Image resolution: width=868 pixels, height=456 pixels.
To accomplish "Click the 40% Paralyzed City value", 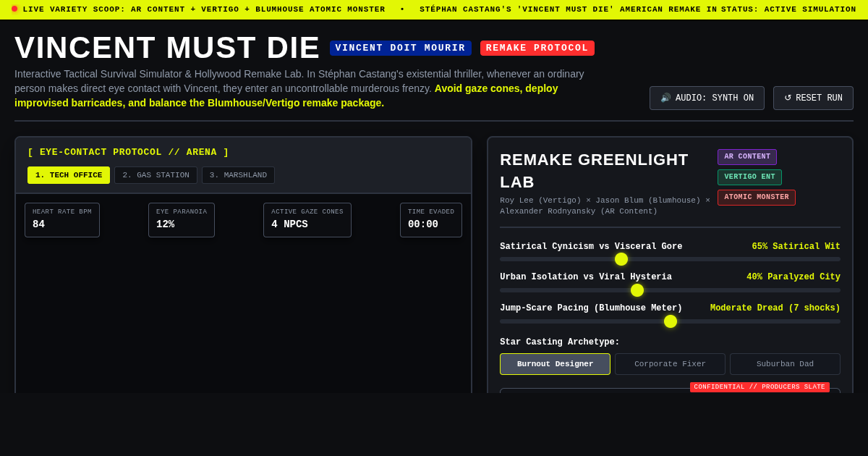I will [x=793, y=277].
